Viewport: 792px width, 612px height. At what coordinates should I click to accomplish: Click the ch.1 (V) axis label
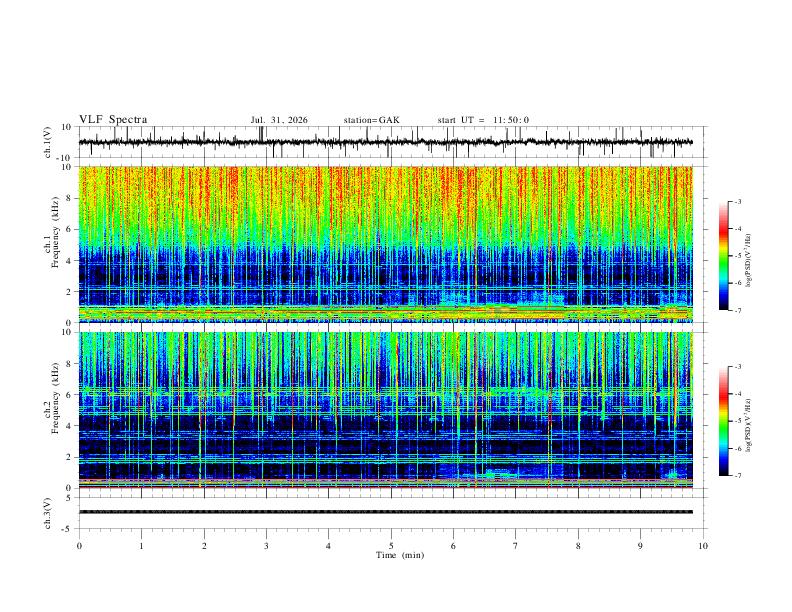pyautogui.click(x=48, y=142)
